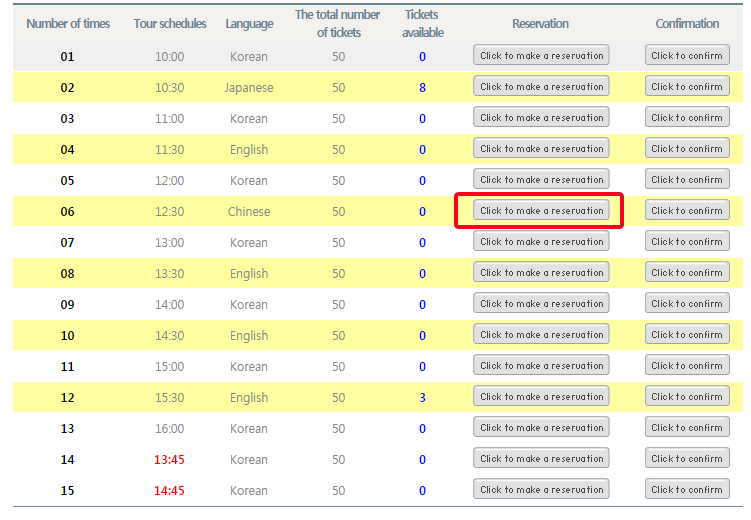Click to confirm for the Chinese tour
The image size is (751, 520).
click(x=687, y=210)
